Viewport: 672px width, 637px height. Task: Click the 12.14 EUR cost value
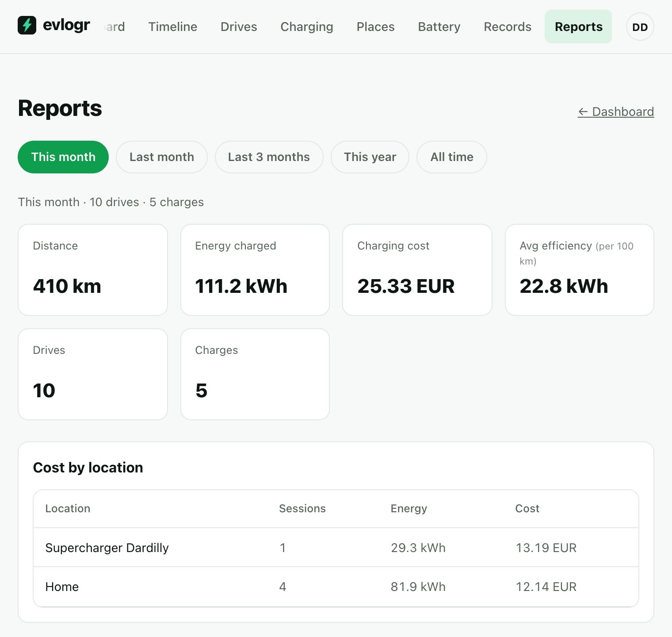pyautogui.click(x=546, y=587)
